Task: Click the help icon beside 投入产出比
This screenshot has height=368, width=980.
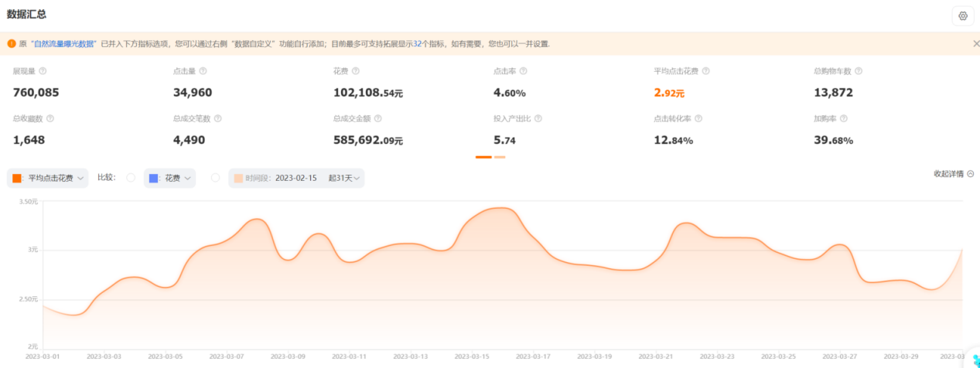Action: (538, 119)
